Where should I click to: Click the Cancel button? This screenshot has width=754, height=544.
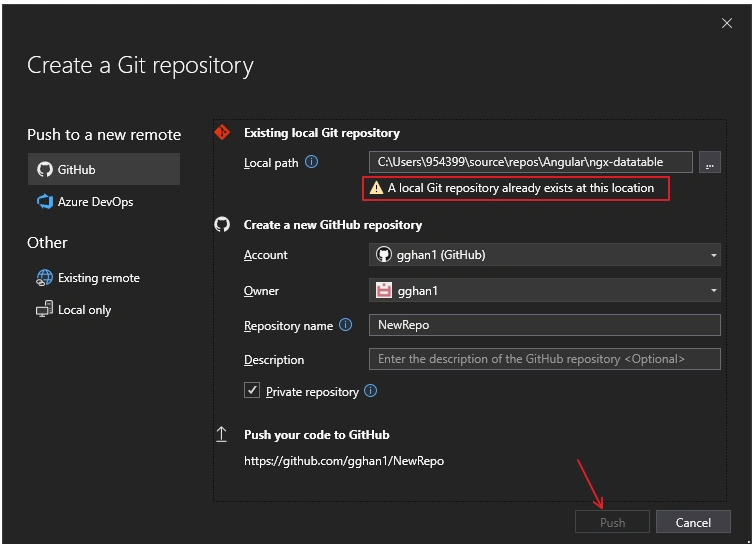coord(693,522)
